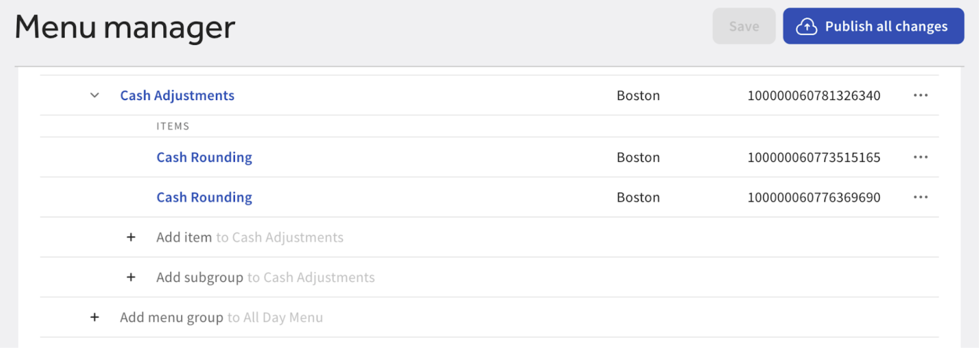Viewport: 980px width, 349px height.
Task: Click the Menu manager page heading
Action: (x=125, y=27)
